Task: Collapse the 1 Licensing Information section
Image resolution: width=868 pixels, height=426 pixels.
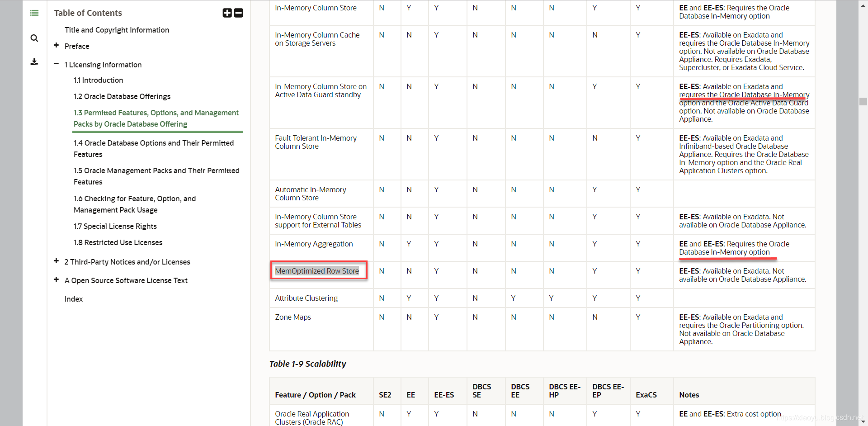Action: [57, 64]
